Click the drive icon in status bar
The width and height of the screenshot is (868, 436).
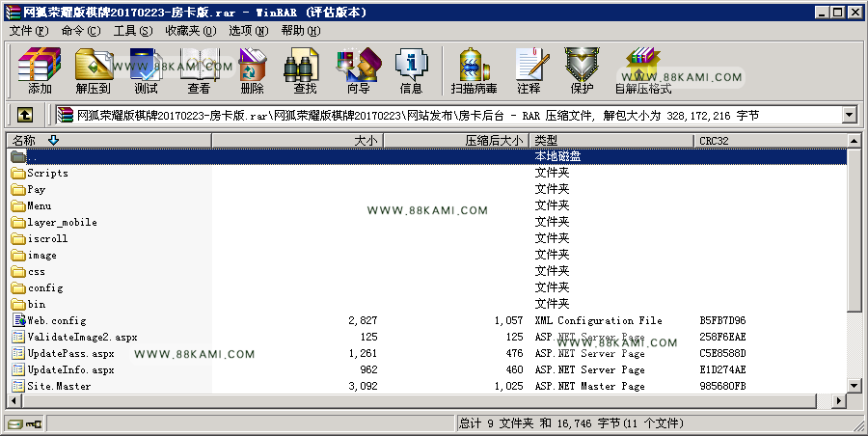pyautogui.click(x=14, y=423)
